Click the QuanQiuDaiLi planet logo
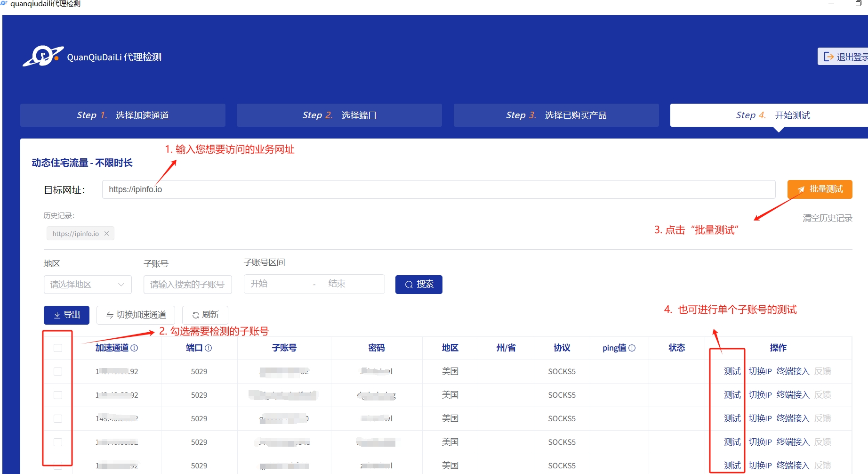The image size is (868, 474). point(43,57)
